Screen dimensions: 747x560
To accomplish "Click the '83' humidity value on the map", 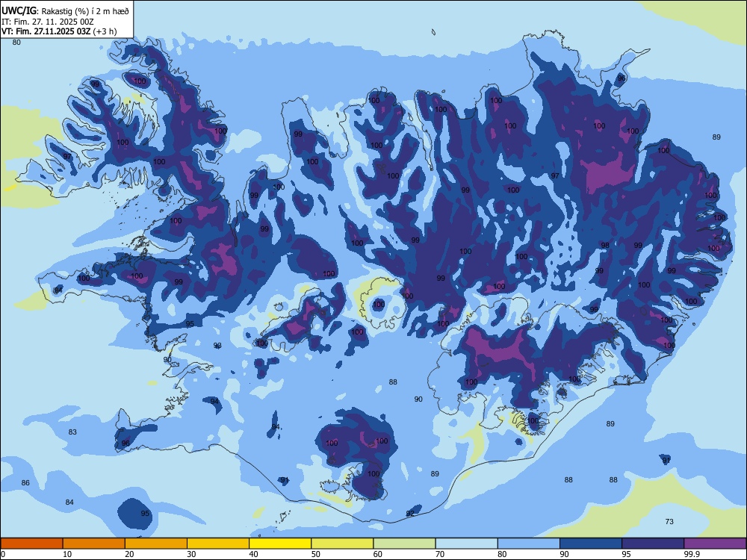I will 72,432.
